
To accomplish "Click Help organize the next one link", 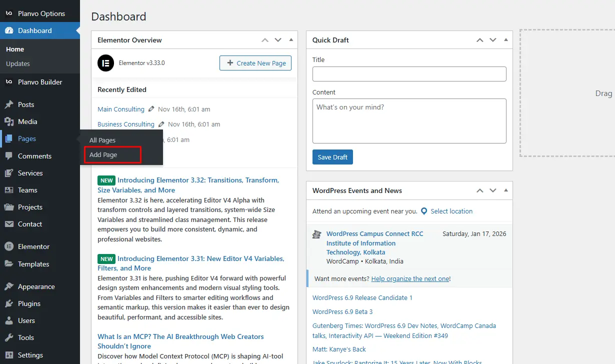I will 410,278.
